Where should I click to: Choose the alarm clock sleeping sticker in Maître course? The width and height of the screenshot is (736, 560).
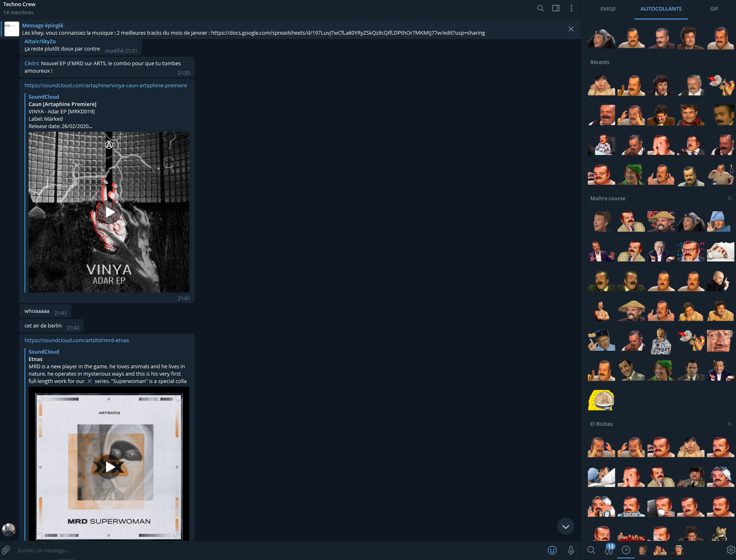tap(720, 251)
